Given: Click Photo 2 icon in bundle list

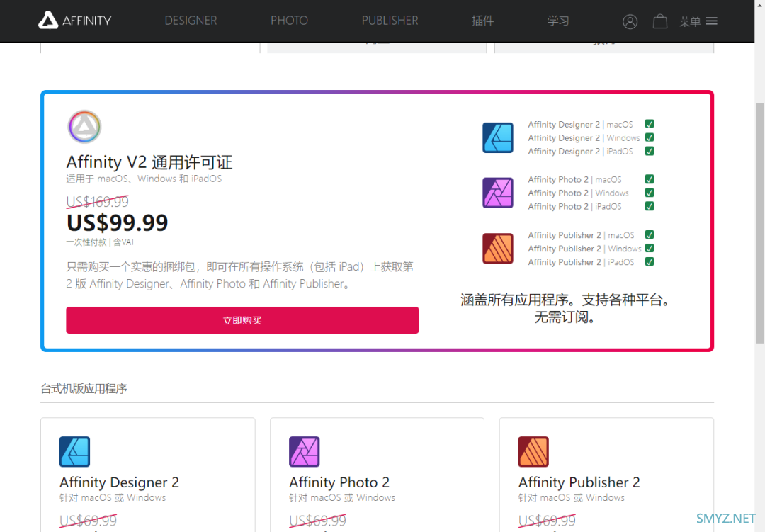Looking at the screenshot, I should [498, 193].
